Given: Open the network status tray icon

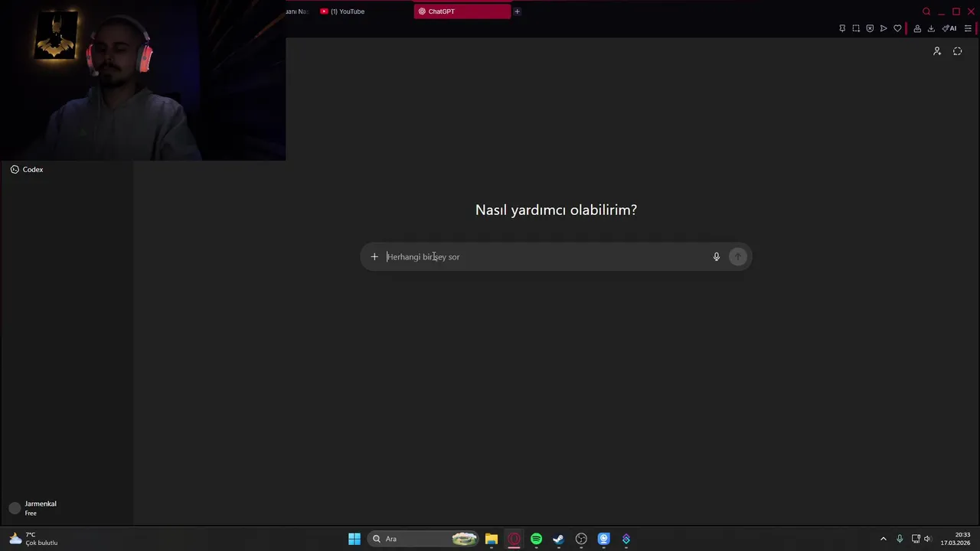Looking at the screenshot, I should coord(916,539).
